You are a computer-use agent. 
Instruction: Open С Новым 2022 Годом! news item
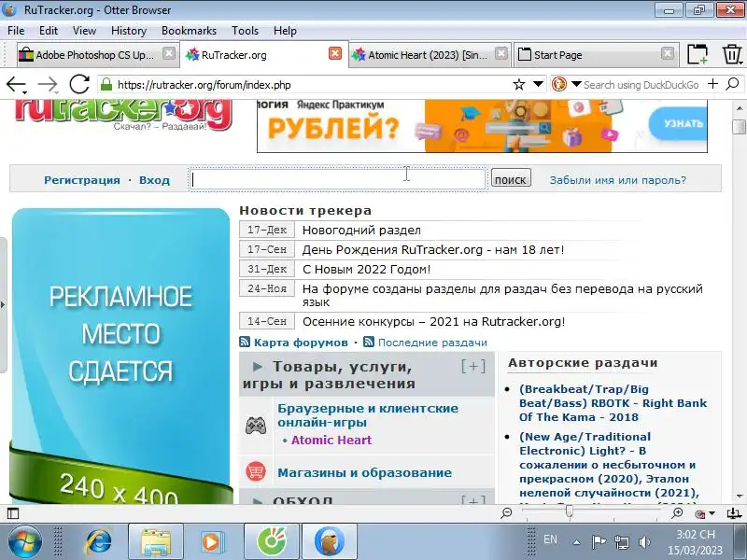point(366,269)
